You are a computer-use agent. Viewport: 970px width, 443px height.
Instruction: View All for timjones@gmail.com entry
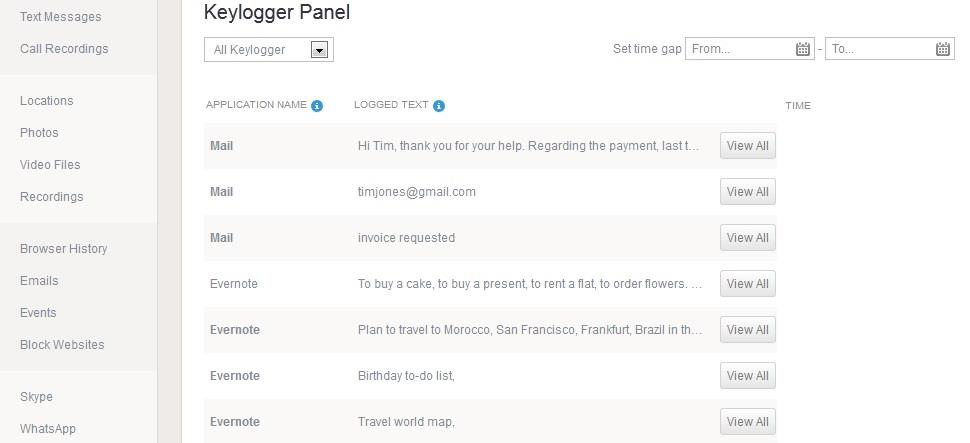[x=747, y=192]
